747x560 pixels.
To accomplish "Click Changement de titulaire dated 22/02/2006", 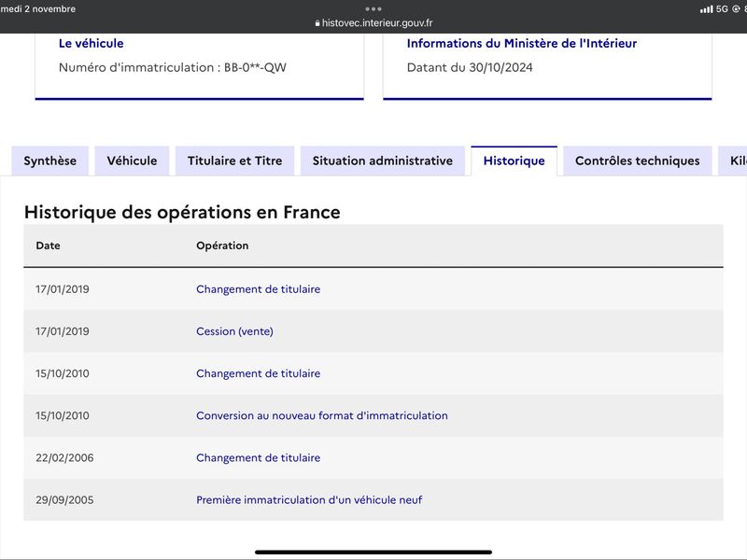I will (x=259, y=457).
